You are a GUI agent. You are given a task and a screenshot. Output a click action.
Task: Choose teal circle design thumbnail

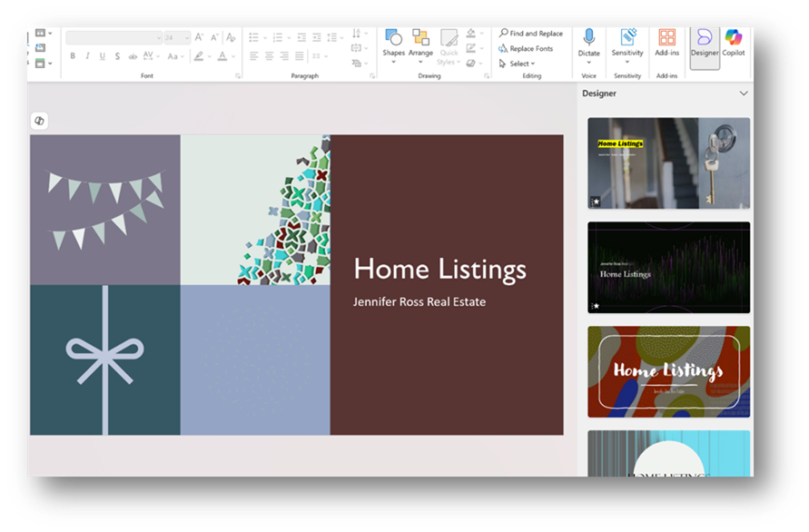pyautogui.click(x=668, y=453)
